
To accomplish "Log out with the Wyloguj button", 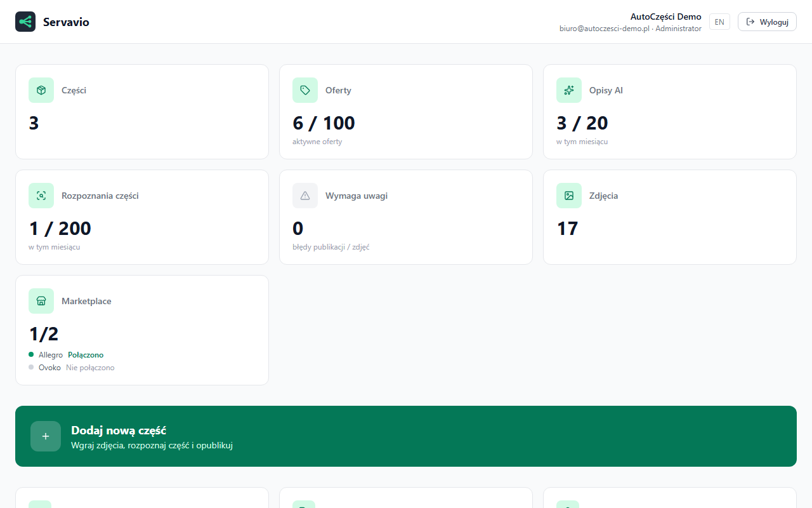I will (x=767, y=22).
